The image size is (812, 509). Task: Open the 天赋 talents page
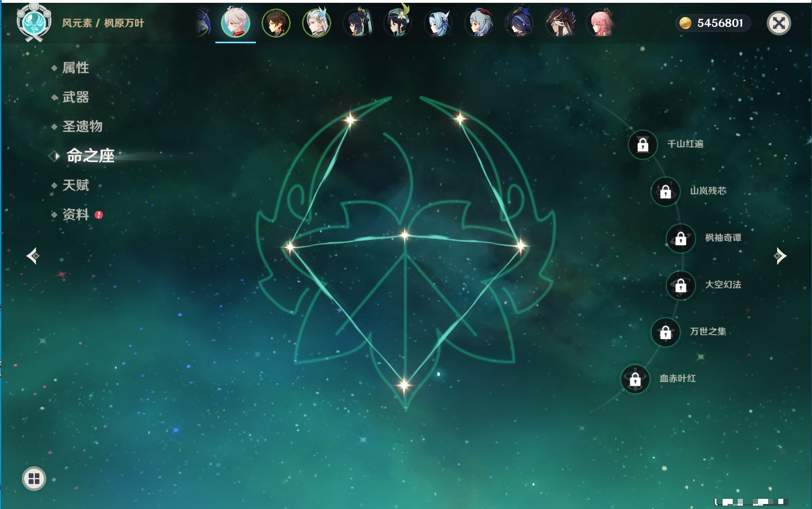pos(75,185)
